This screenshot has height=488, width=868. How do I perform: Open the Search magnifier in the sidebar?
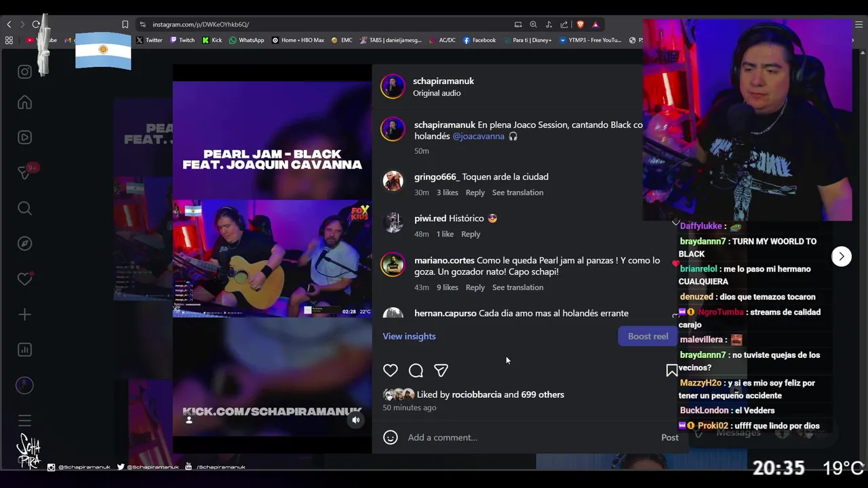point(24,208)
